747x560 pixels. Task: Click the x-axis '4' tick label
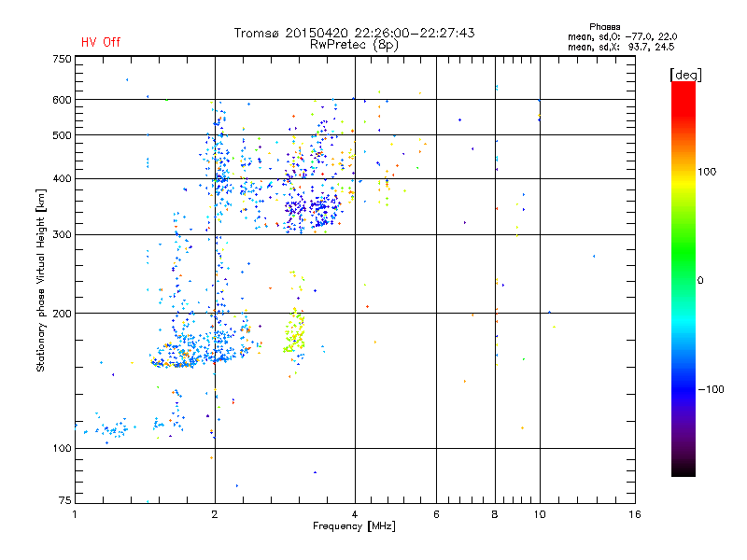tap(355, 514)
